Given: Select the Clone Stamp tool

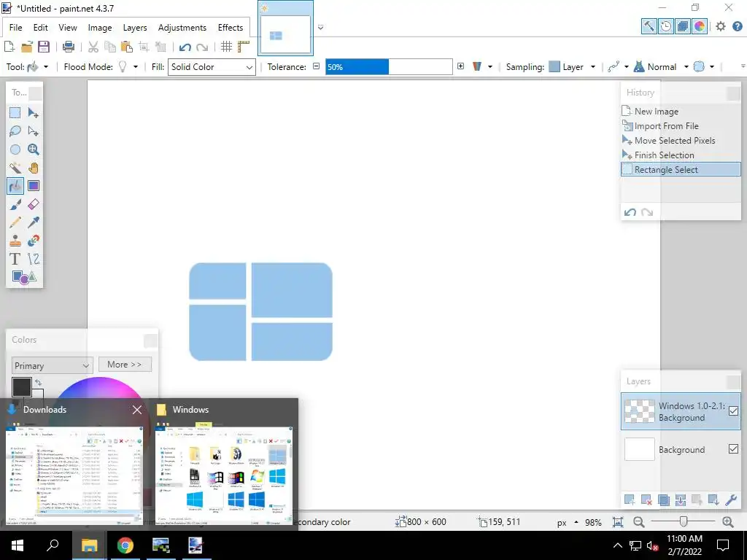Looking at the screenshot, I should click(x=15, y=241).
